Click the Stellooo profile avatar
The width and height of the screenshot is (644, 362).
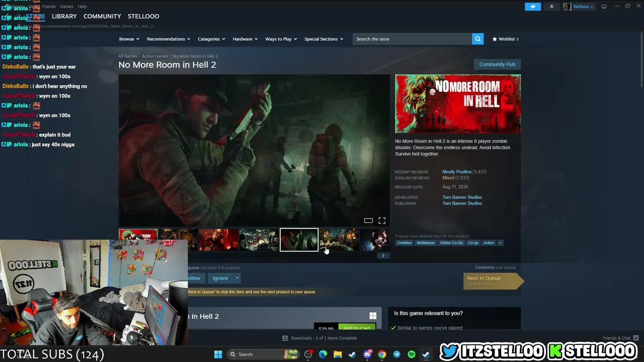(x=567, y=7)
